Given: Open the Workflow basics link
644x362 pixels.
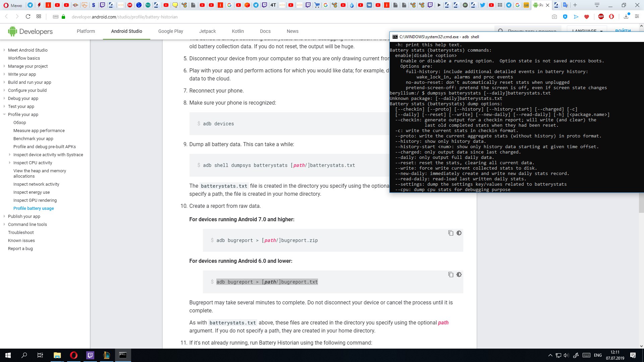Looking at the screenshot, I should tap(24, 58).
